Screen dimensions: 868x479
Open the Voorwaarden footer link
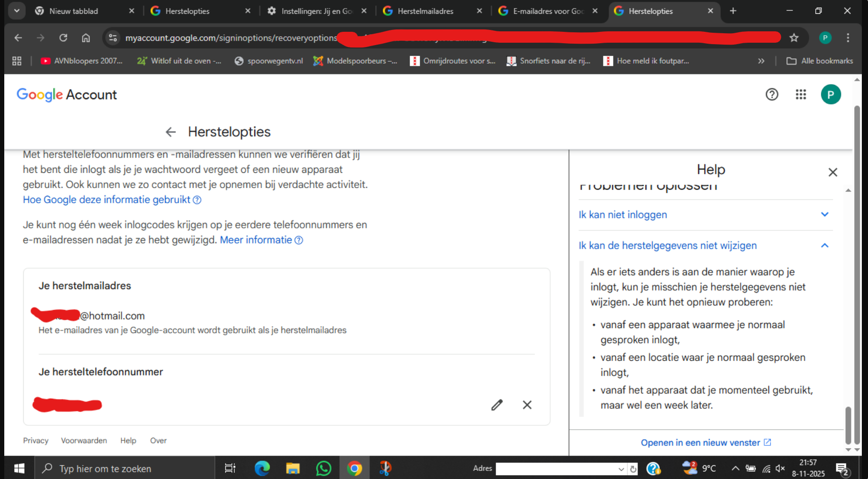click(x=84, y=441)
